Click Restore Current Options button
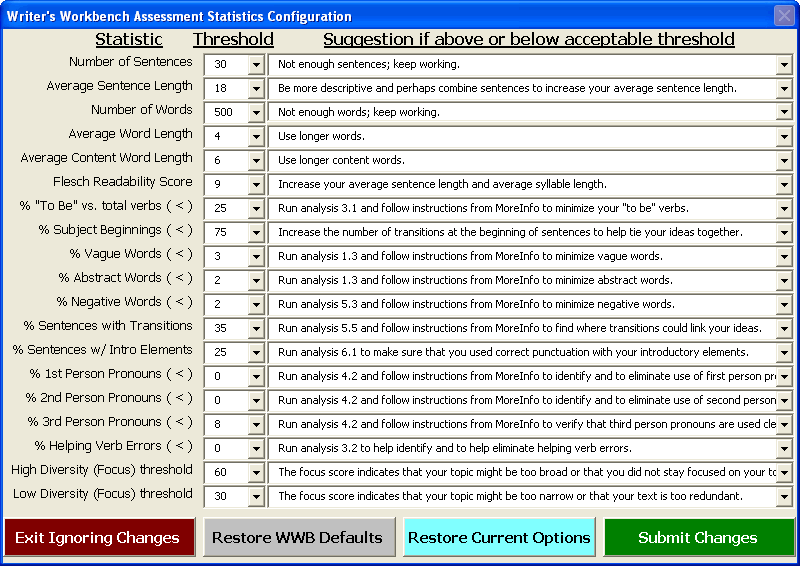 pyautogui.click(x=499, y=537)
